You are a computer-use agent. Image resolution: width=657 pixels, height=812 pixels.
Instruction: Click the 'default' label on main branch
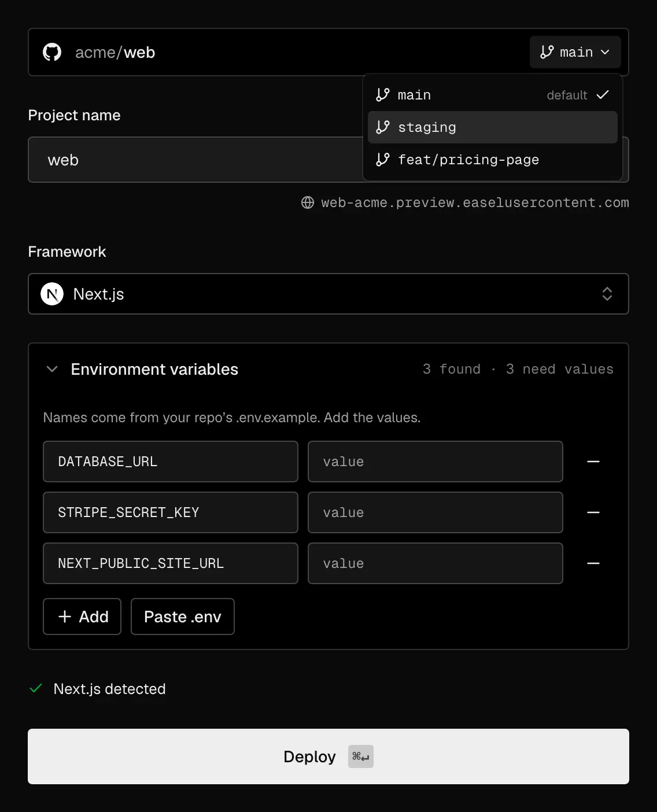tap(567, 95)
